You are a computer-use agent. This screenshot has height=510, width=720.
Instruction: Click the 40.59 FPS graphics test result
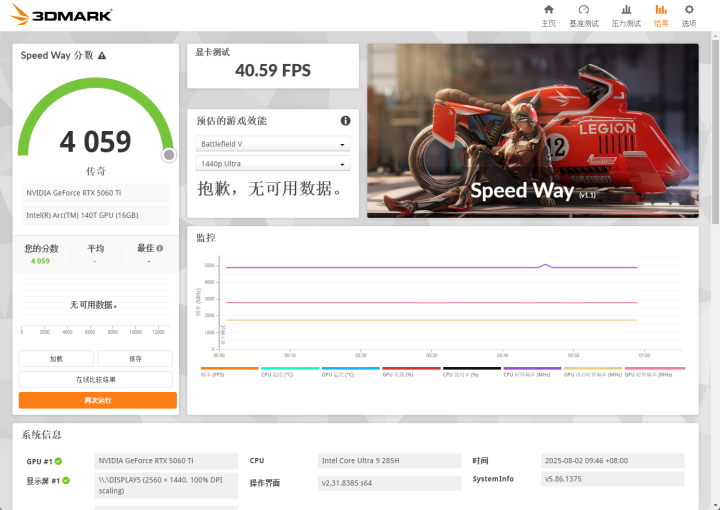[273, 70]
